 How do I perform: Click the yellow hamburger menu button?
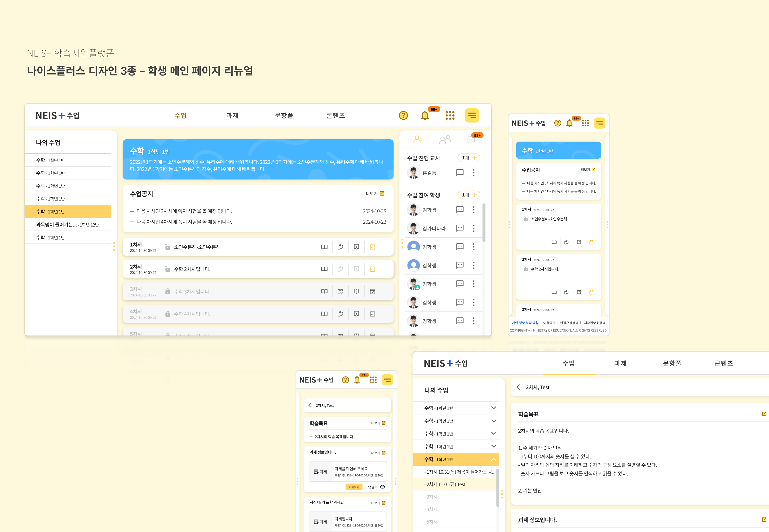coord(472,115)
